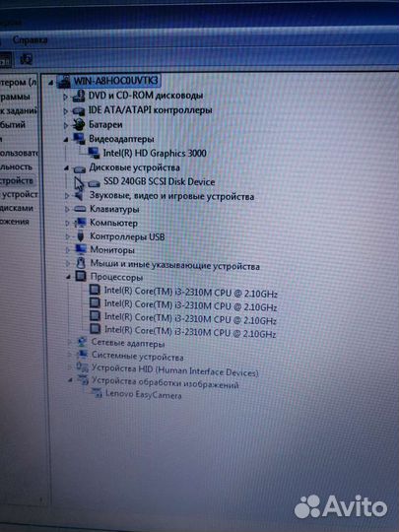
Task: Select Устройства обработки изображений label
Action: point(166,383)
